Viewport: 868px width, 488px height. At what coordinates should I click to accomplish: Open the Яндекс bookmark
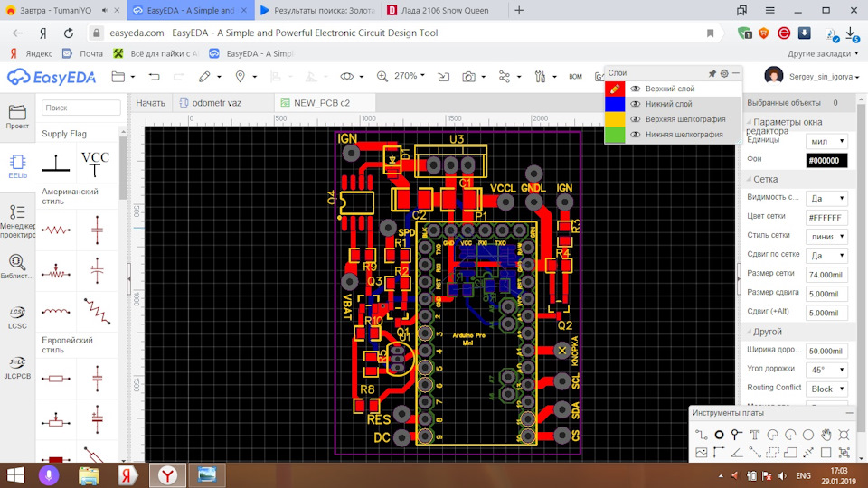[33, 53]
